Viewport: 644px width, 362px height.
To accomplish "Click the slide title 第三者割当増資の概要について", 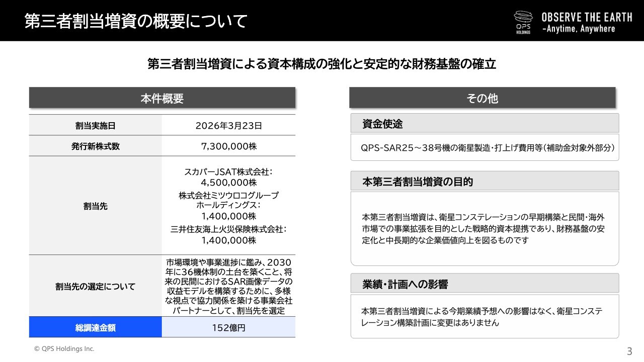I will click(x=136, y=22).
